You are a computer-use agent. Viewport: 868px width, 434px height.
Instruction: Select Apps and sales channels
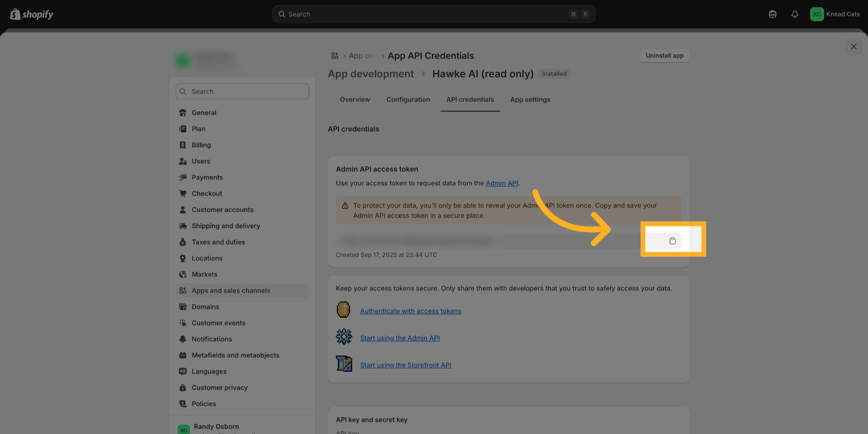[x=231, y=290]
